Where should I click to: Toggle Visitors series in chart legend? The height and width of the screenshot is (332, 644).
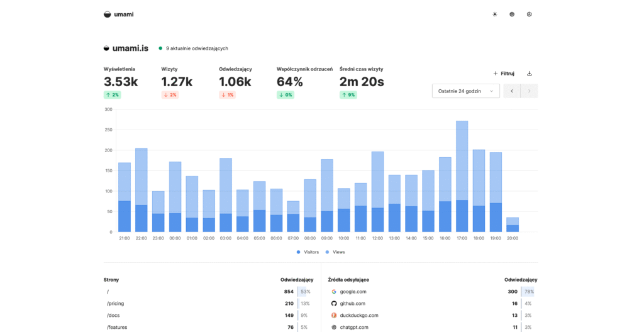(308, 252)
